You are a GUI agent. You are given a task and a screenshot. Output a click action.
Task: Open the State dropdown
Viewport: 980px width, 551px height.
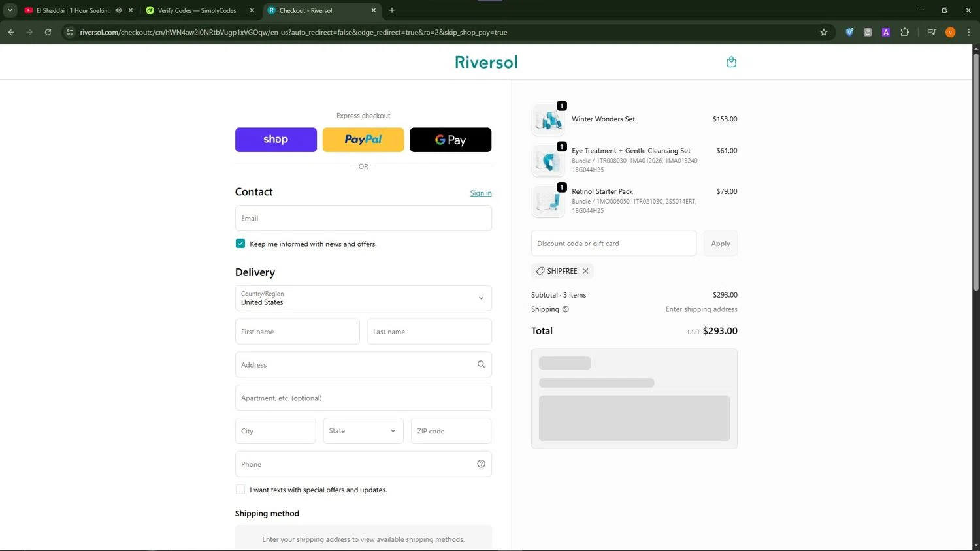[x=363, y=431]
